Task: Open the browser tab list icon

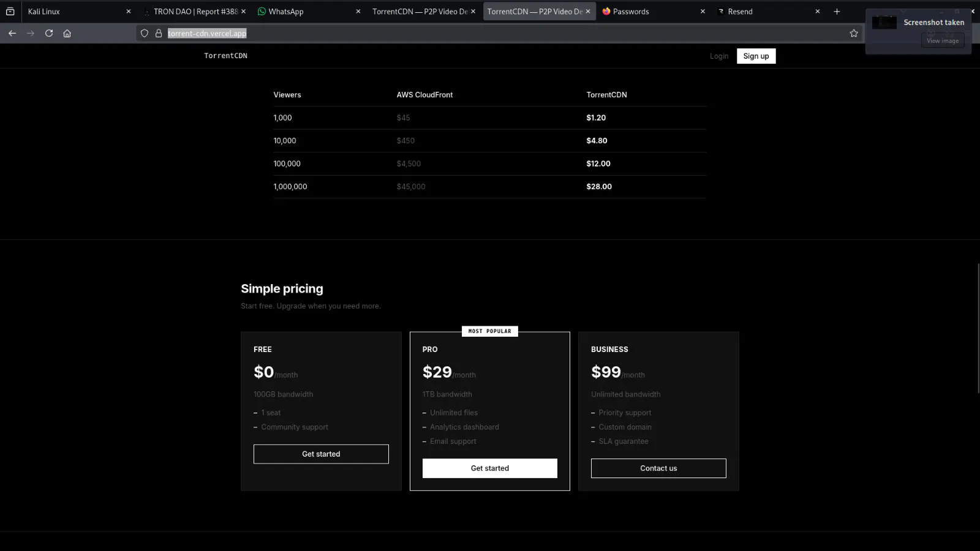Action: (x=10, y=12)
